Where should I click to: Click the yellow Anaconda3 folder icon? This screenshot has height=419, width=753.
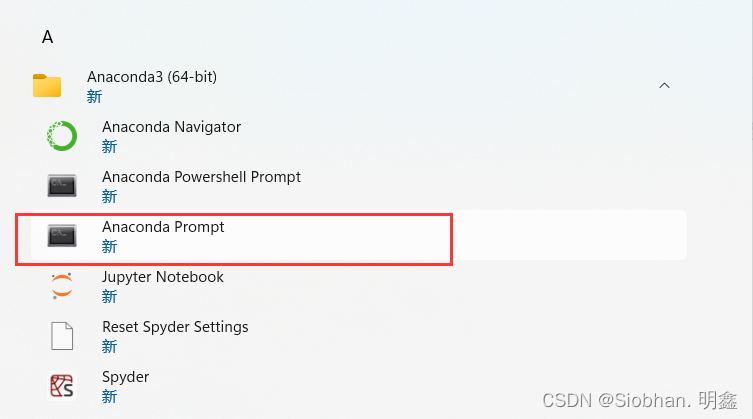click(47, 86)
